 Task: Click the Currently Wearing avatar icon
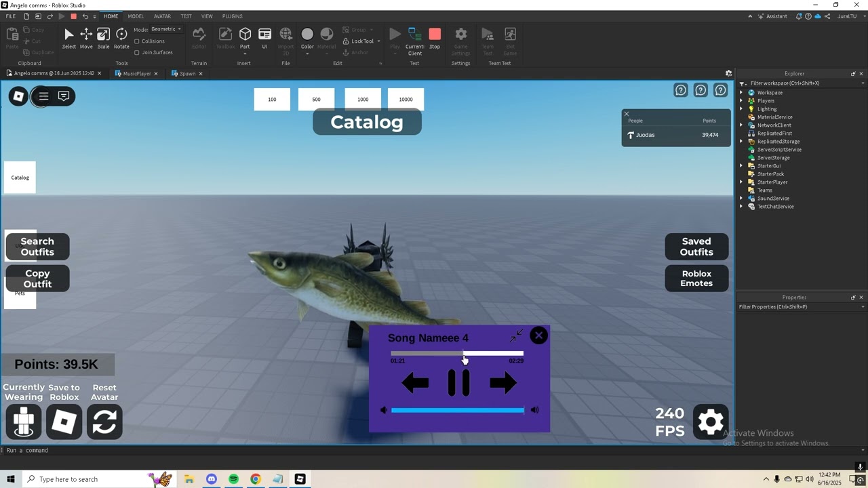coord(24,422)
